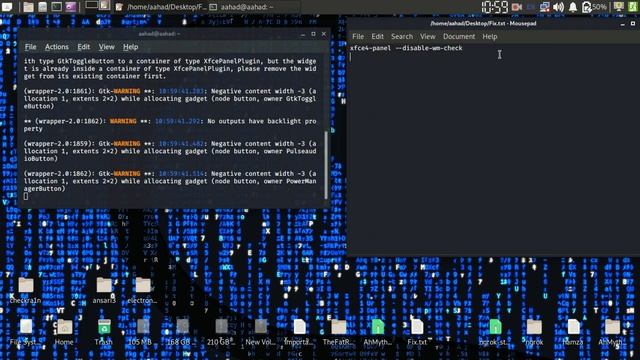Launch the text editor icon in the top panel
The height and width of the screenshot is (360, 640).
tap(42, 7)
